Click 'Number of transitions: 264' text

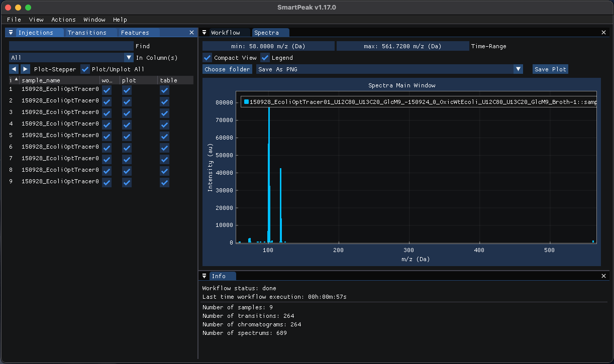tap(248, 316)
